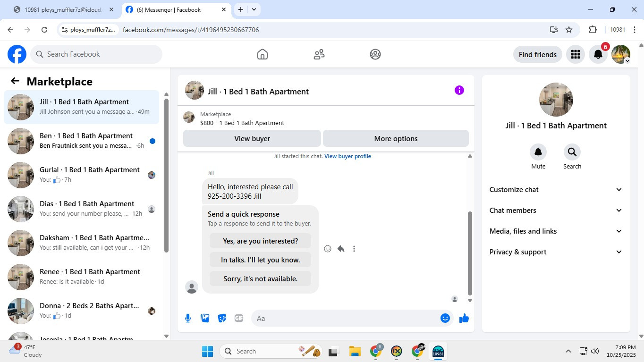Image resolution: width=644 pixels, height=362 pixels.
Task: Click the View buyer button
Action: [252, 139]
